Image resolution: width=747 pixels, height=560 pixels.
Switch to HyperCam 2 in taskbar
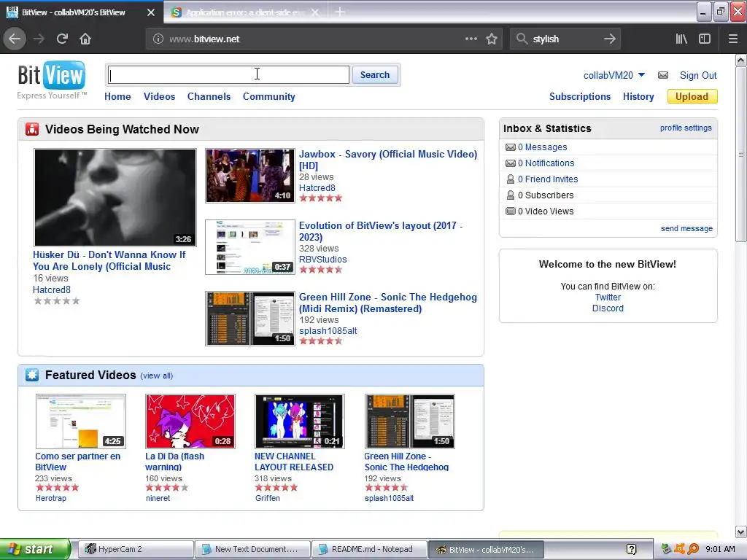point(136,549)
